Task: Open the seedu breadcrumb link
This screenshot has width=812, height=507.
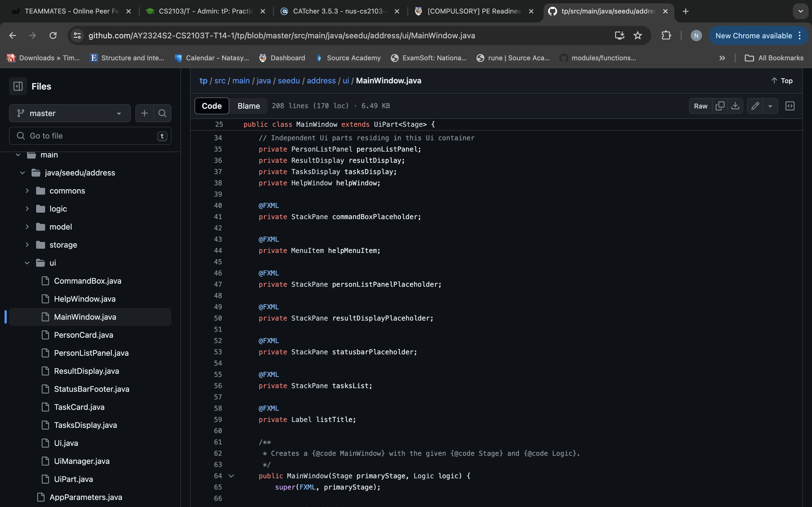Action: (x=288, y=81)
